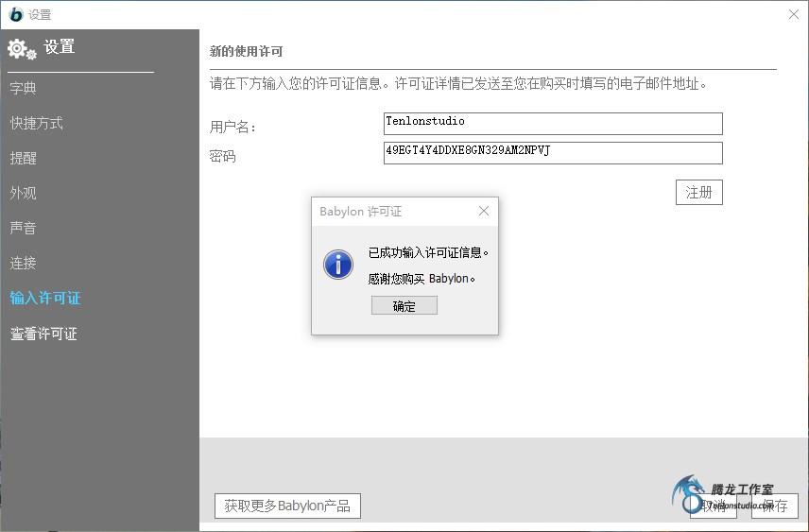This screenshot has height=532, width=809.
Task: Click the gear settings icon in sidebar header
Action: (x=22, y=49)
